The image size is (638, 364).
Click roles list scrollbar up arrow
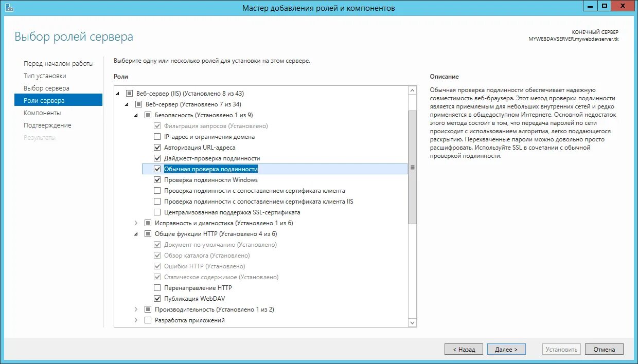coord(412,91)
